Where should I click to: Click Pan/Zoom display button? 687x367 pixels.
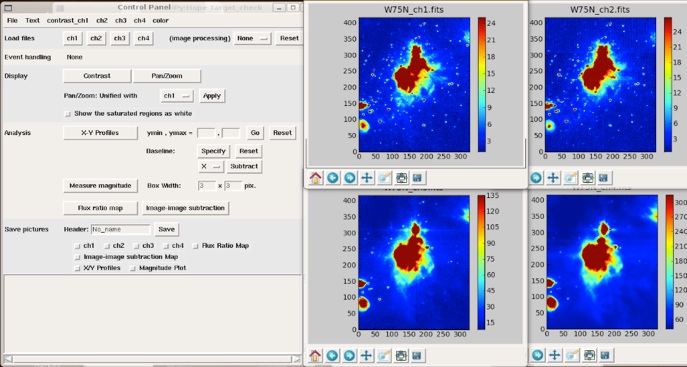pos(167,76)
